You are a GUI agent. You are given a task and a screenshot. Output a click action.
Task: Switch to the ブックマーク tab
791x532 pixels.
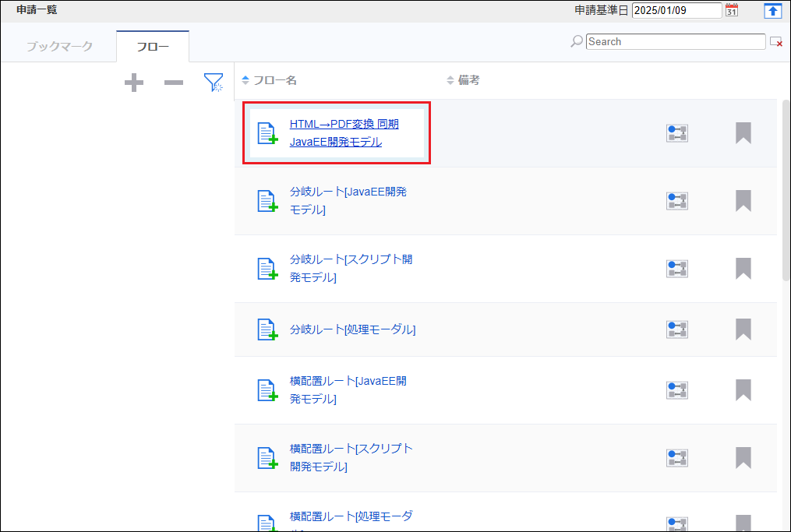[59, 46]
